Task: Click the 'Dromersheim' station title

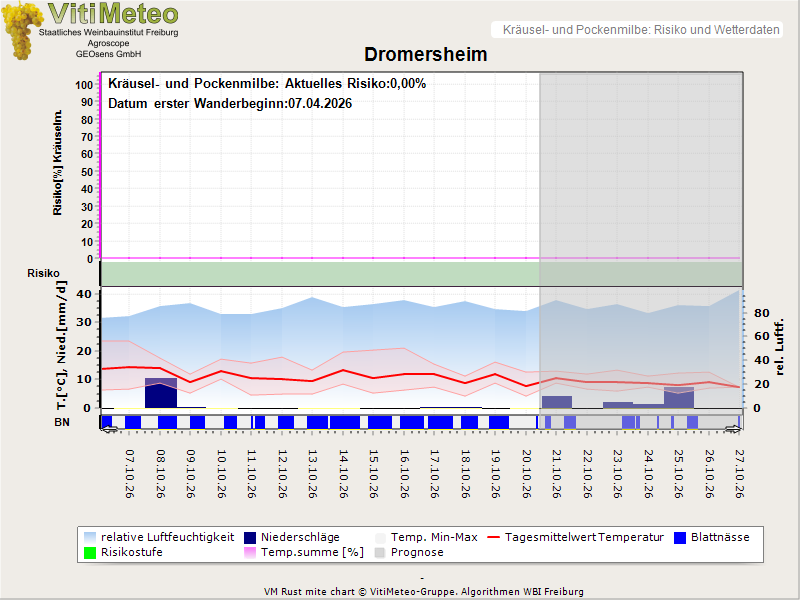Action: click(x=426, y=54)
